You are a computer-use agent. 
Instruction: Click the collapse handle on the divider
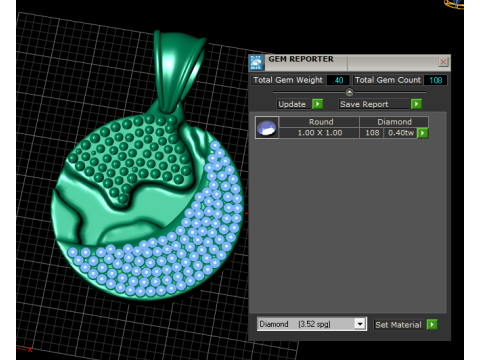coord(349,92)
